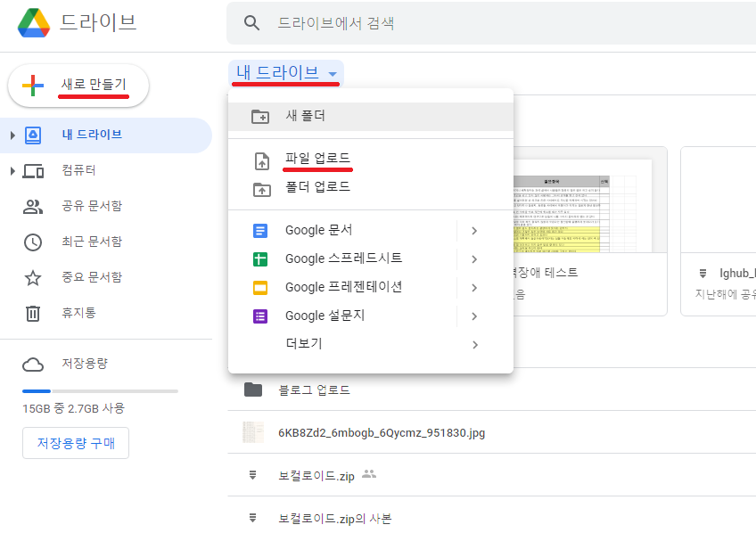The width and height of the screenshot is (756, 533).
Task: Select 내 드라이브 in the sidebar
Action: click(x=106, y=135)
